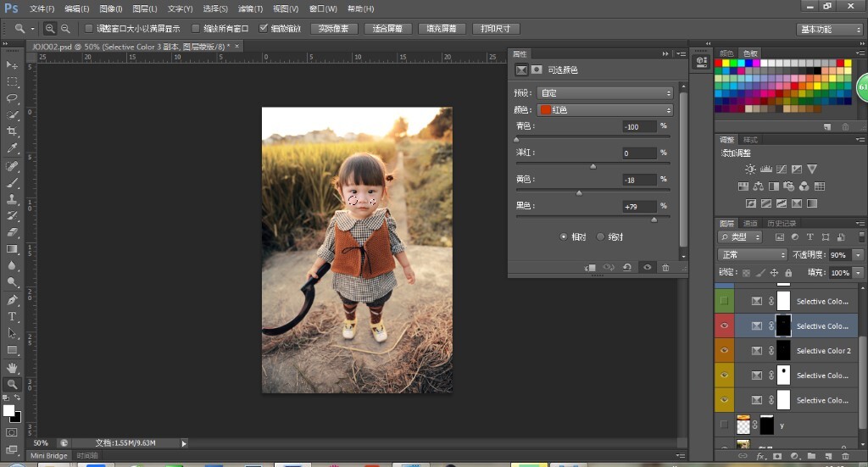Image resolution: width=868 pixels, height=467 pixels.
Task: Click the 适合屏幕 button
Action: tap(387, 29)
